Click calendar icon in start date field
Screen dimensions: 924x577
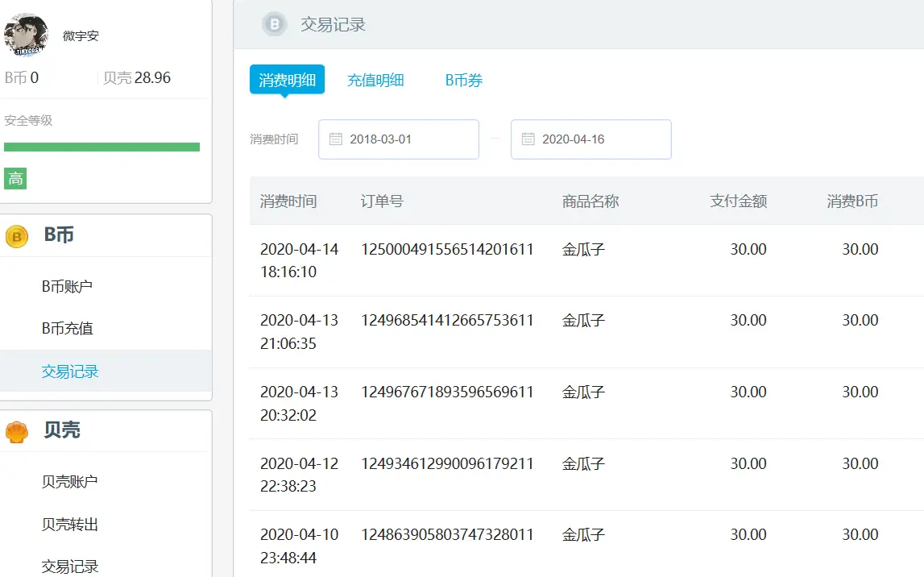pos(336,139)
